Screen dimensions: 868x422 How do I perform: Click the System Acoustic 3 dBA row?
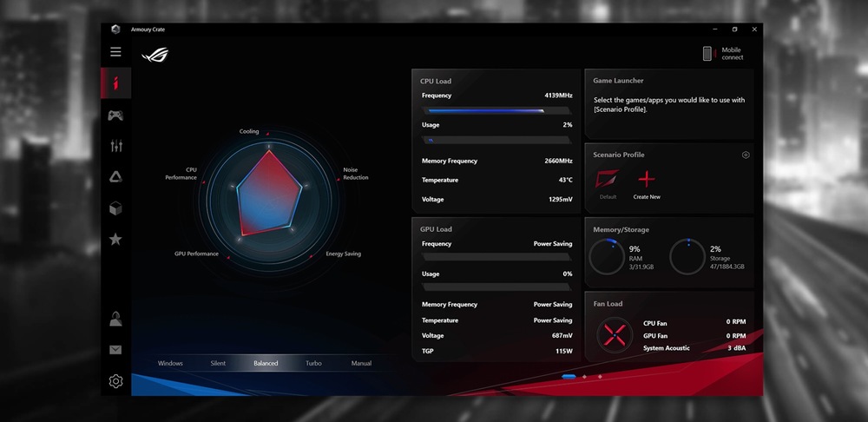tap(694, 348)
